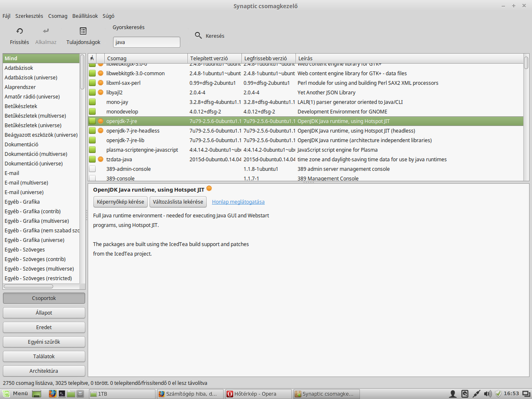Image resolution: width=532 pixels, height=399 pixels.
Task: Click supported-package badge on libwebkitgtk-3.0-common row
Action: pos(101,73)
